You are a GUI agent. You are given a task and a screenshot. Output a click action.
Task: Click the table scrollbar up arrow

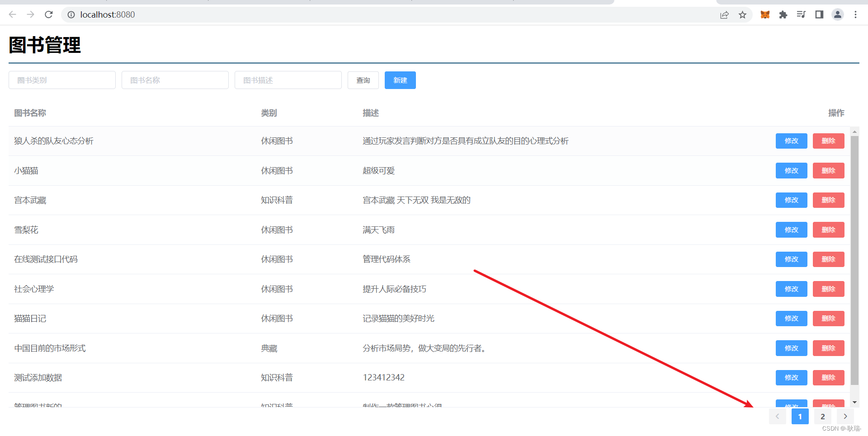point(854,132)
